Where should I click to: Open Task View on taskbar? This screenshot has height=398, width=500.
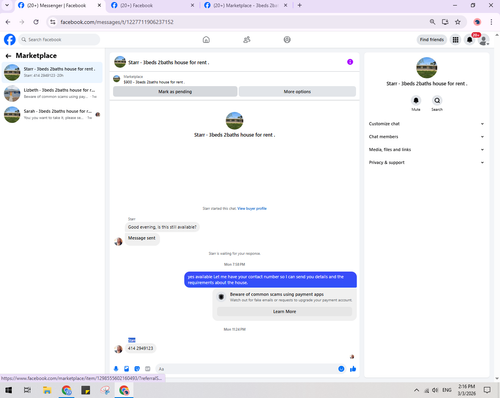click(27, 390)
